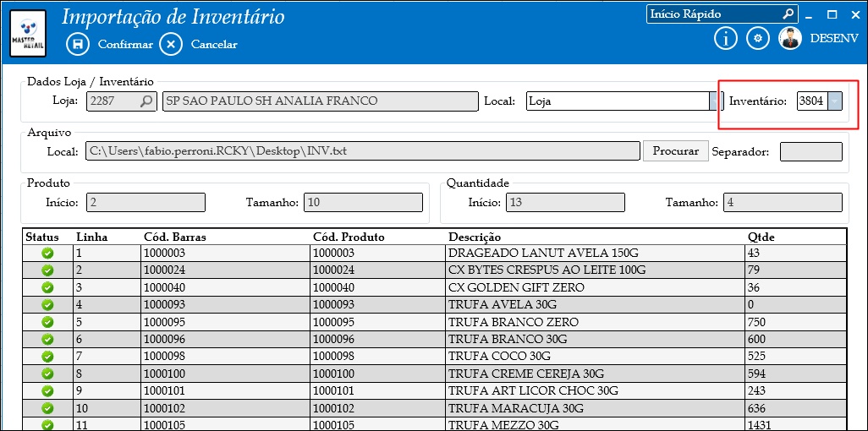Click the green status check for row 10
This screenshot has width=868, height=431.
click(48, 408)
